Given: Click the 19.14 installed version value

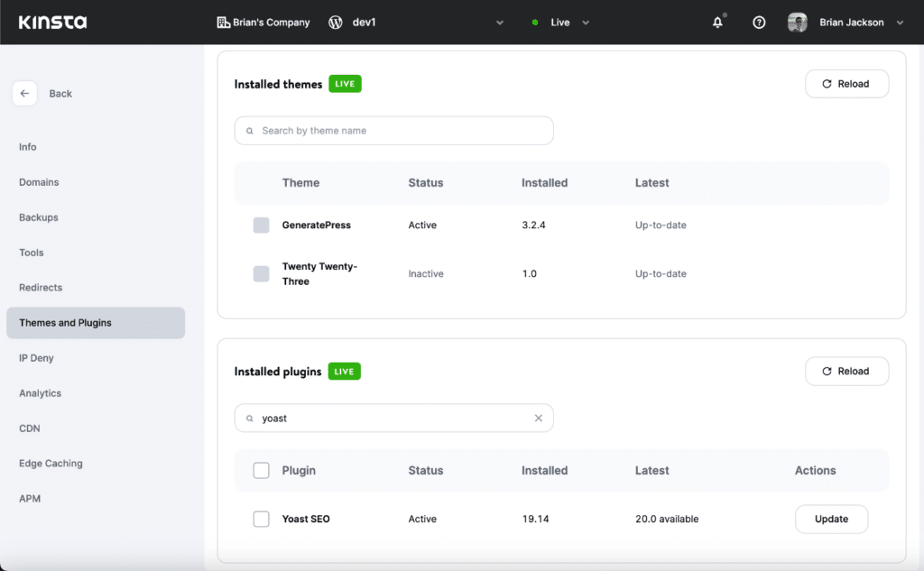Looking at the screenshot, I should [535, 520].
